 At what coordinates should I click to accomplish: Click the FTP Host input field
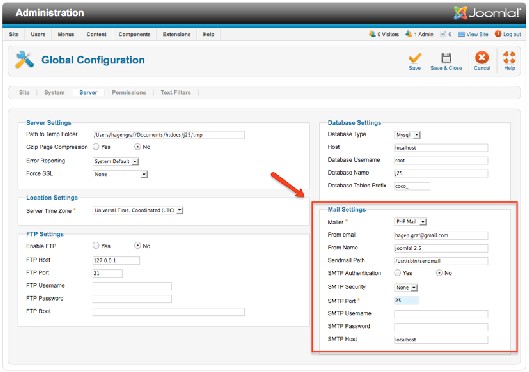click(x=116, y=260)
